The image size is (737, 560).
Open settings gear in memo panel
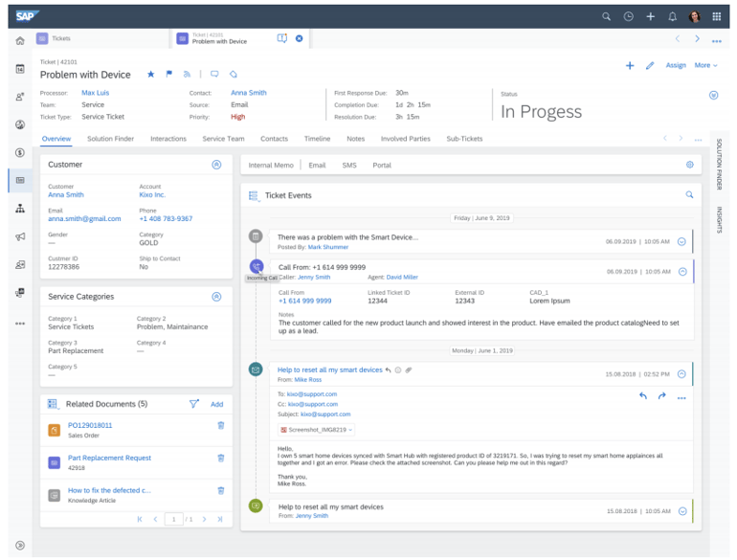click(x=689, y=165)
